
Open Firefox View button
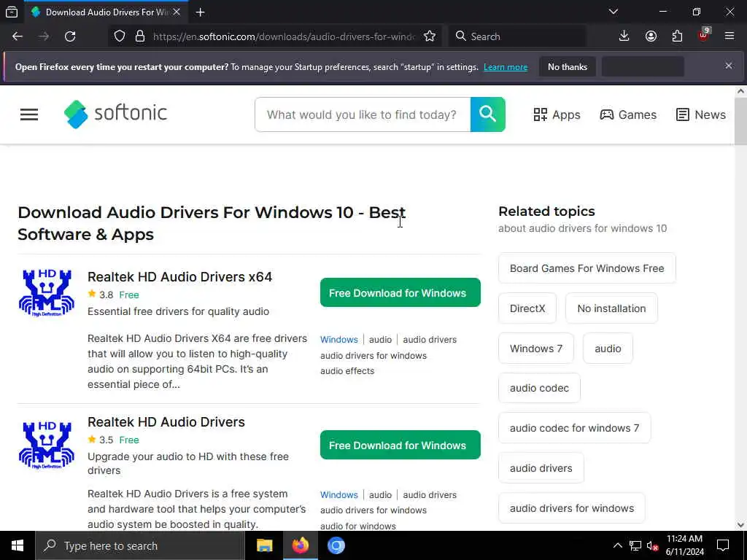[x=12, y=12]
